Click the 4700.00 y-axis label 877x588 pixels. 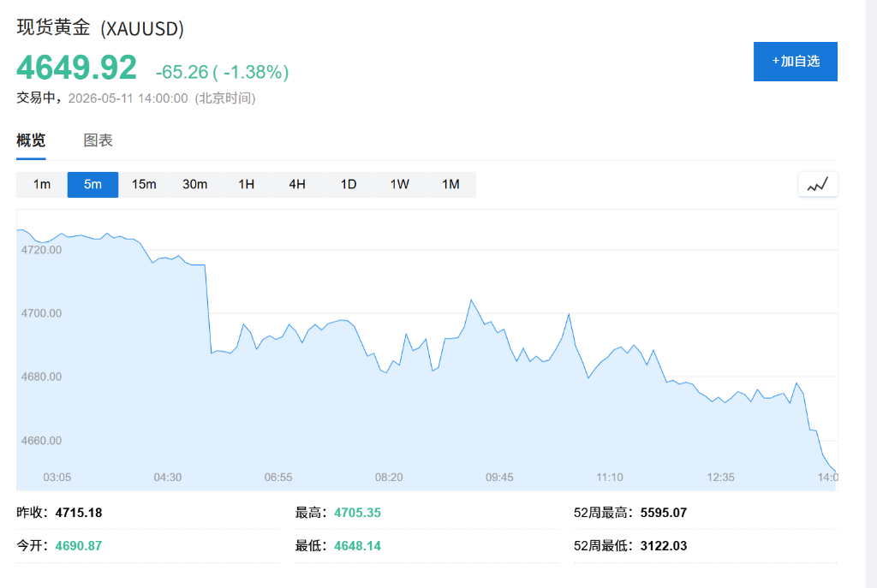click(x=41, y=313)
